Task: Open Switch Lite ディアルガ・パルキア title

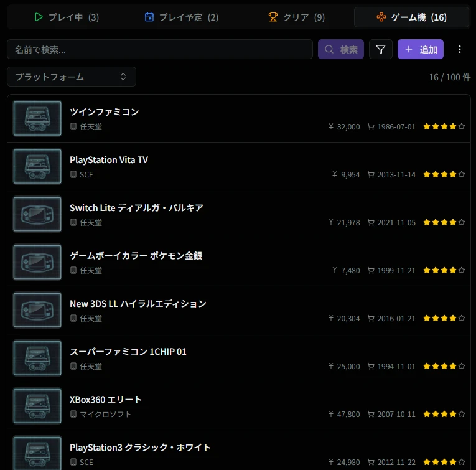Action: coord(136,208)
